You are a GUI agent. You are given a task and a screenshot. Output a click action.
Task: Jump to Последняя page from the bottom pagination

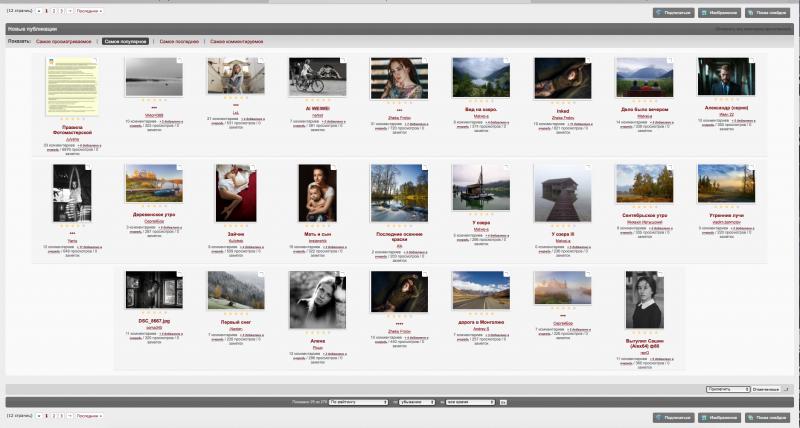pos(89,416)
